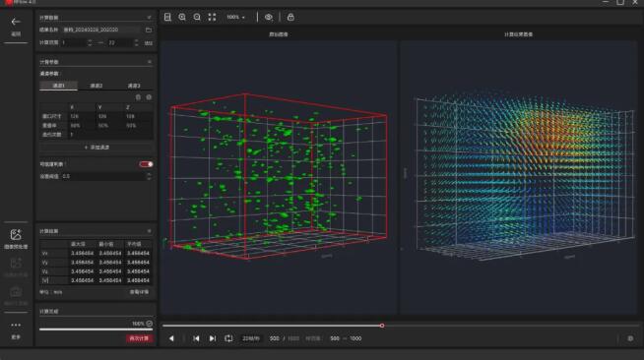Image resolution: width=644 pixels, height=360 pixels.
Task: Click the red recalculate button
Action: click(x=139, y=338)
